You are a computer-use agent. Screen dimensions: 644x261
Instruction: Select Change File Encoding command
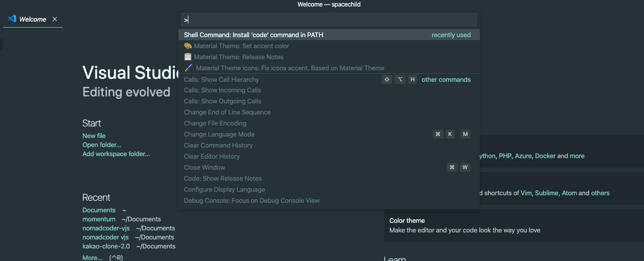(x=329, y=123)
